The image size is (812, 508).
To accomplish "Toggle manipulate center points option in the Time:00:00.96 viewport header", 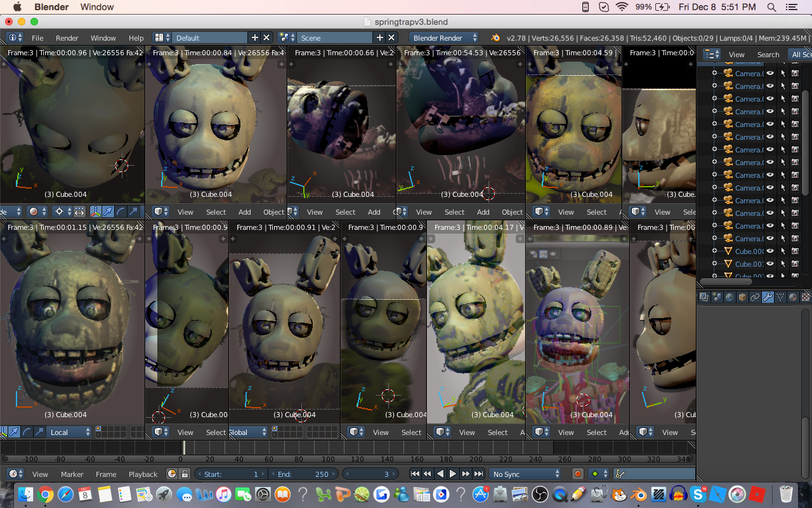I will tap(79, 211).
